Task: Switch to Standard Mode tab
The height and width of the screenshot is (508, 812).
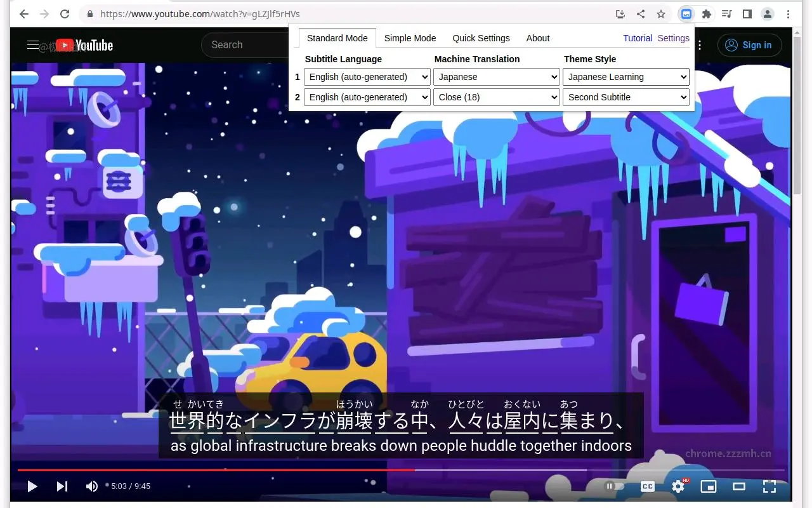Action: [337, 38]
